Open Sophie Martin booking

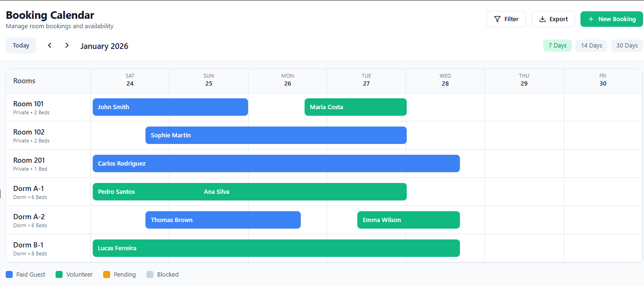pyautogui.click(x=276, y=135)
